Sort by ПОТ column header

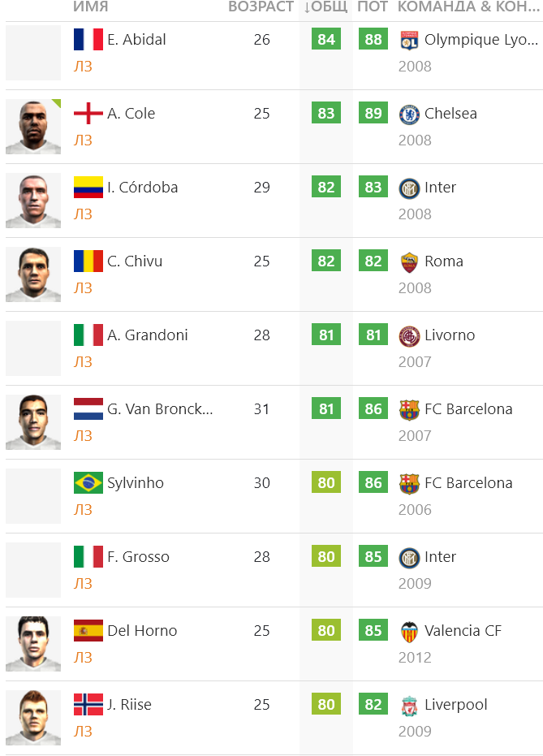pyautogui.click(x=373, y=6)
